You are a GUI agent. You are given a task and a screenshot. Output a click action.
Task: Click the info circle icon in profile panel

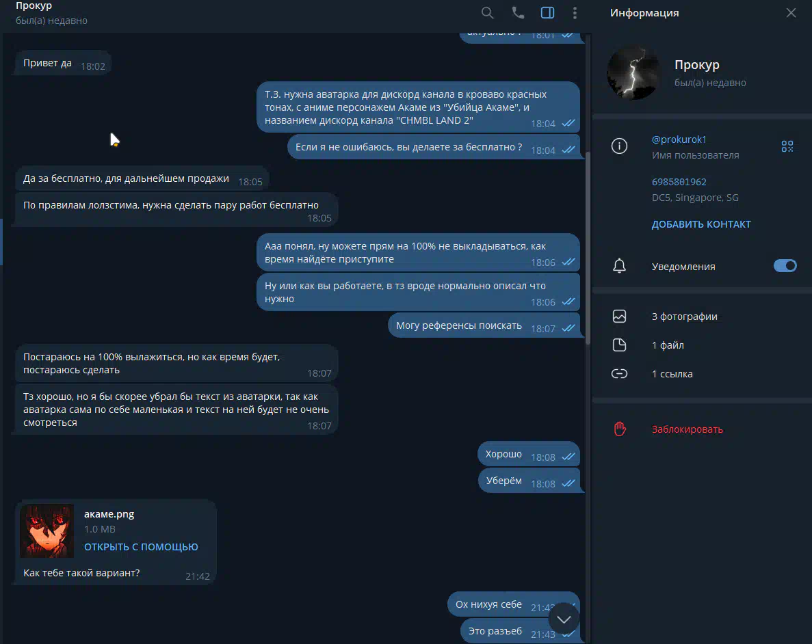click(x=619, y=146)
